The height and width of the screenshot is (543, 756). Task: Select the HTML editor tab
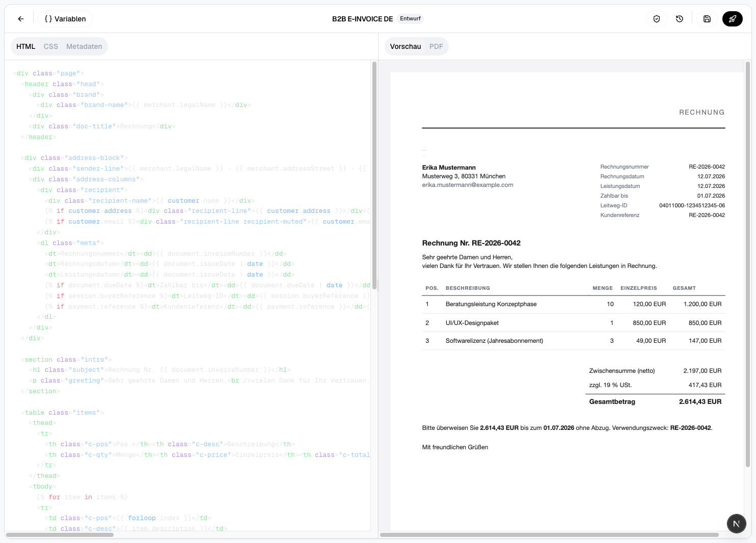point(26,46)
